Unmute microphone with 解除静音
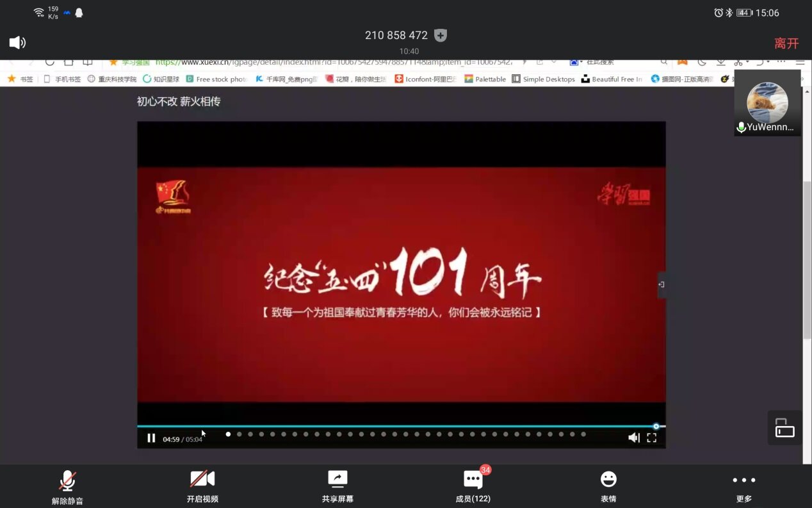Viewport: 812px width, 508px height. 67,488
